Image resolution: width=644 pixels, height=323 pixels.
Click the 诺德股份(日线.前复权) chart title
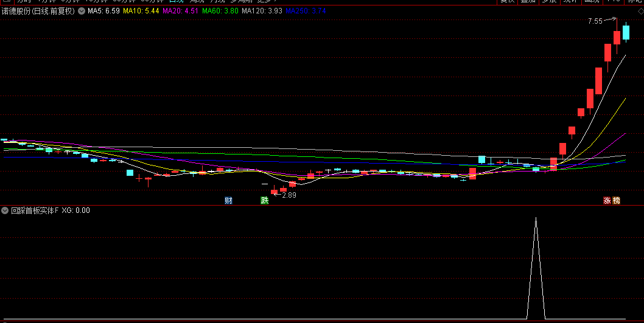(x=38, y=11)
